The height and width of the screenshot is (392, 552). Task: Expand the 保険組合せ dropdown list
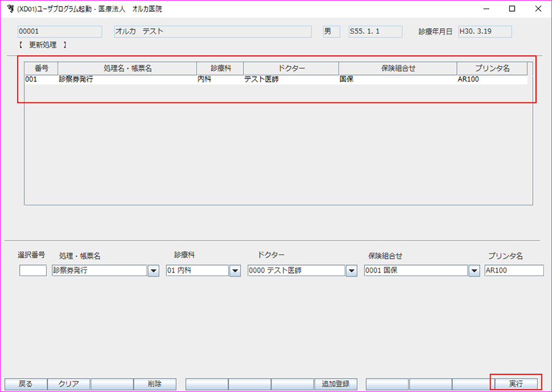(x=474, y=270)
